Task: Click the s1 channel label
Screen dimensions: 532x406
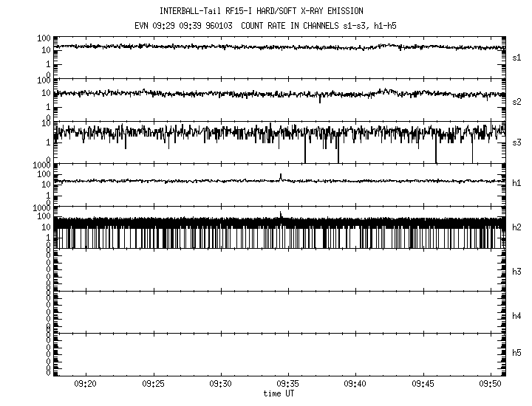Action: (516, 57)
